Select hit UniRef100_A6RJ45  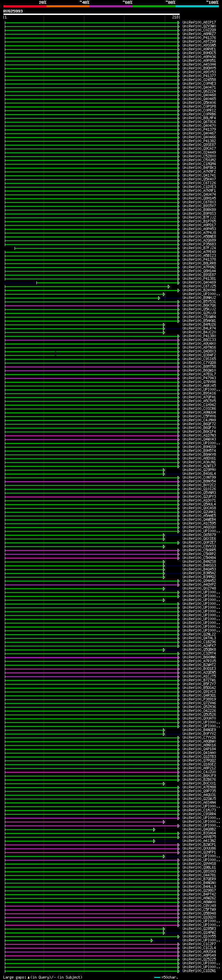coord(199,386)
